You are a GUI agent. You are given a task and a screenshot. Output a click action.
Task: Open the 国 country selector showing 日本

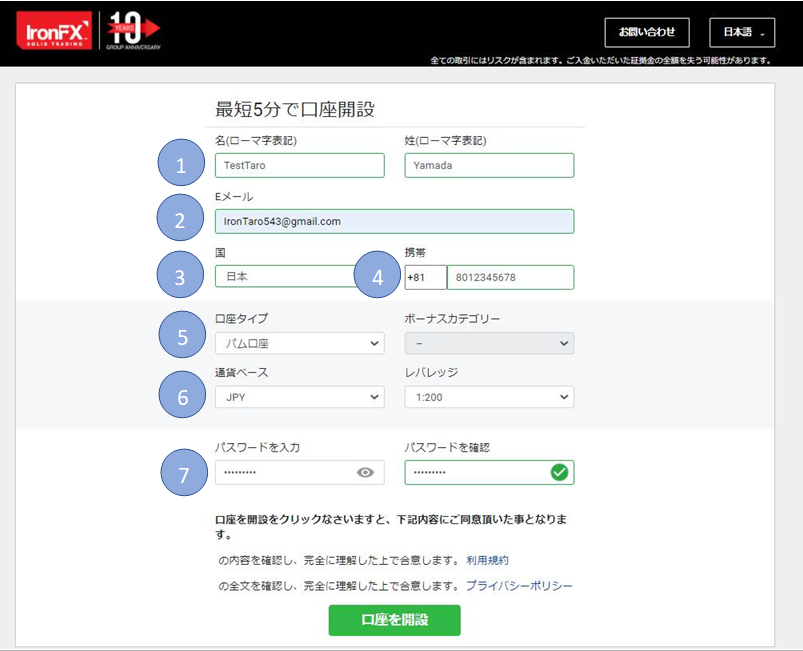coord(285,277)
